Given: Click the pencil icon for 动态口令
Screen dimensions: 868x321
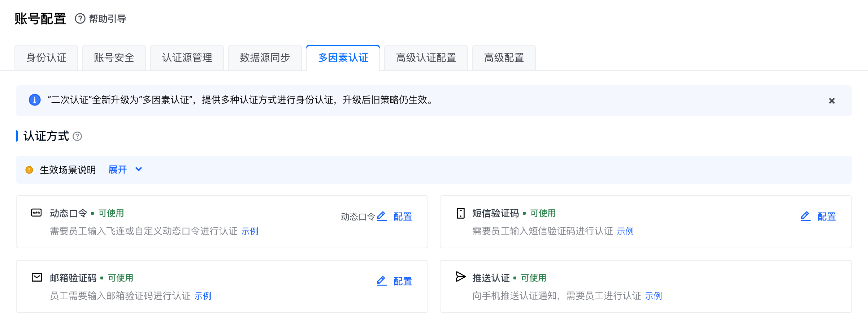Looking at the screenshot, I should 382,216.
